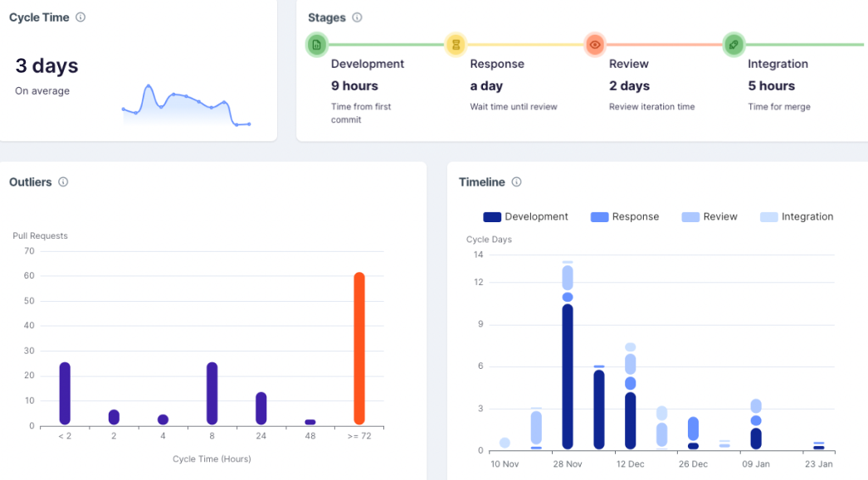Open the Stages info tooltip

pos(358,17)
